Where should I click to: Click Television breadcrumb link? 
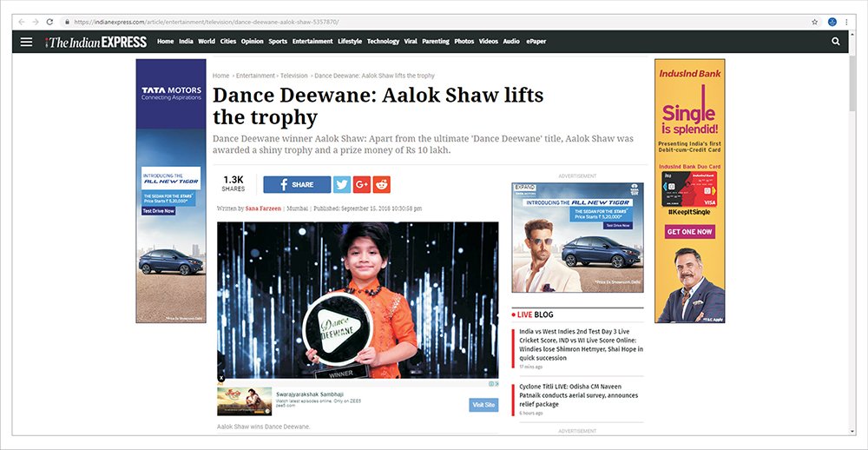pyautogui.click(x=294, y=76)
